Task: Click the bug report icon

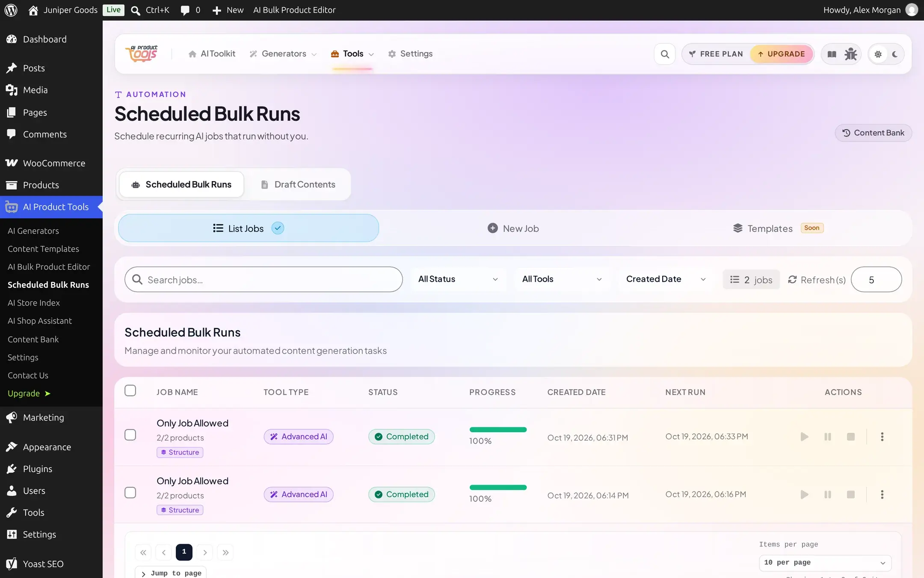Action: [850, 54]
